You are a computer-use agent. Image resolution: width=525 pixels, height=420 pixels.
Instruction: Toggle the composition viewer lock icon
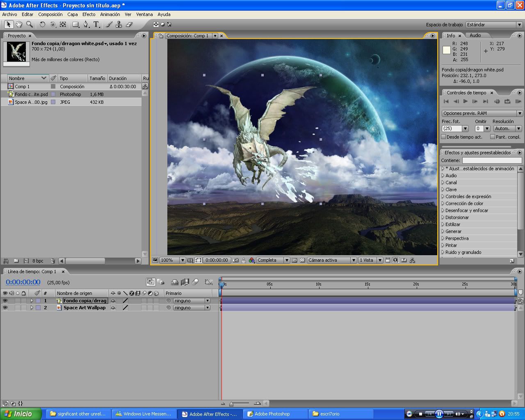tap(161, 36)
